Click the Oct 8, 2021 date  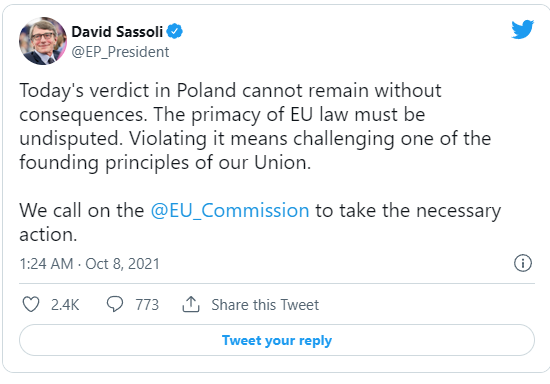coord(122,264)
